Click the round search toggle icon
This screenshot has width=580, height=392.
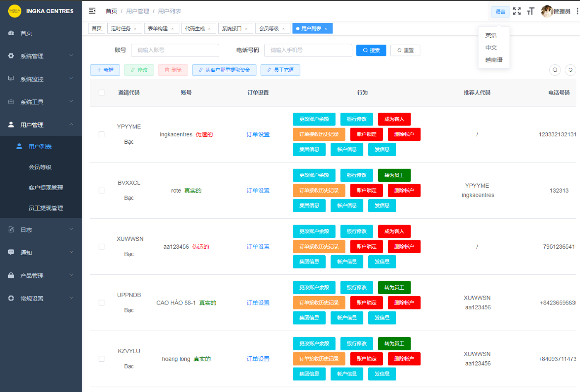(555, 70)
